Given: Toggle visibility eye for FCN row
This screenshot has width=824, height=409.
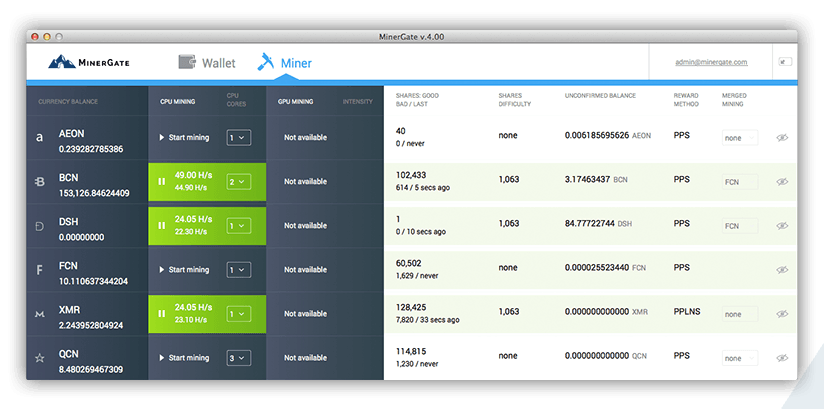Looking at the screenshot, I should coord(782,270).
